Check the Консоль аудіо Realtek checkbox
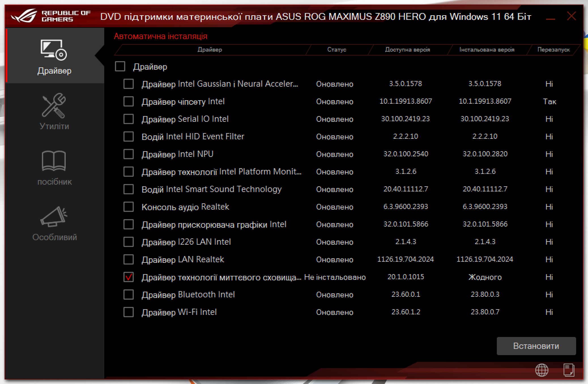The height and width of the screenshot is (384, 588). (129, 207)
